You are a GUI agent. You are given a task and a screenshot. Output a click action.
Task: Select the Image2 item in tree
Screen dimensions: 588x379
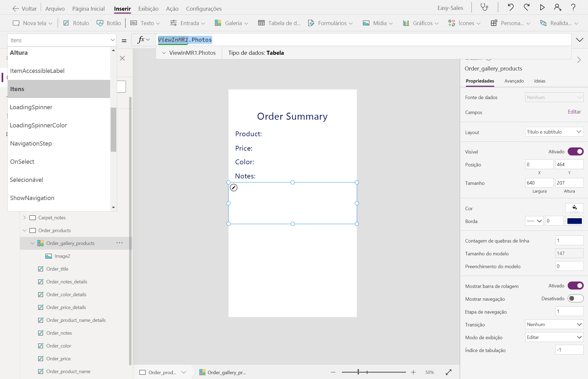tap(62, 256)
